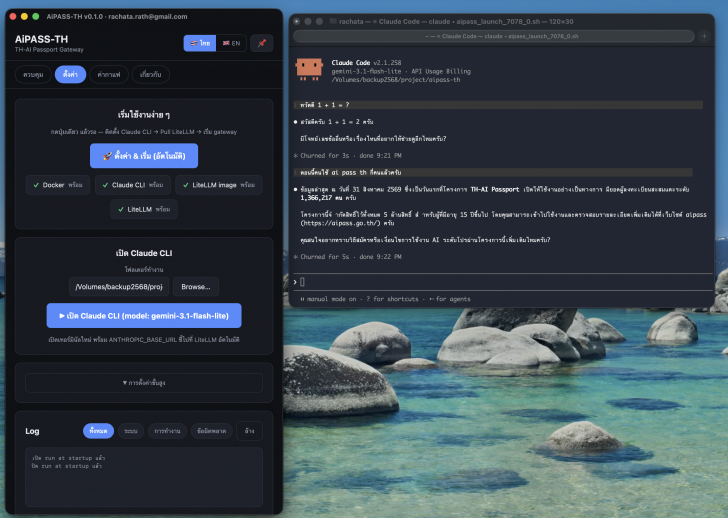Image resolution: width=728 pixels, height=518 pixels.
Task: Switch language to EN
Action: (x=231, y=43)
